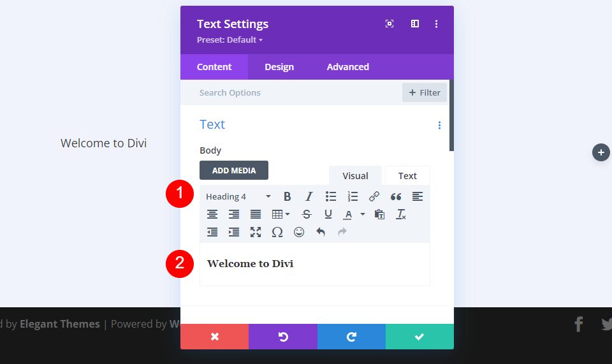Expand the settings modal to fullscreen
The width and height of the screenshot is (612, 364).
click(x=389, y=24)
